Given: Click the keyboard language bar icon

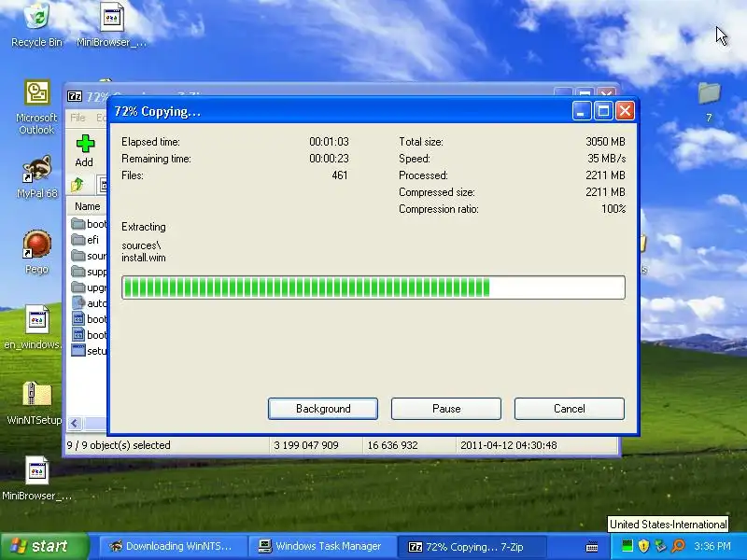Looking at the screenshot, I should (592, 546).
